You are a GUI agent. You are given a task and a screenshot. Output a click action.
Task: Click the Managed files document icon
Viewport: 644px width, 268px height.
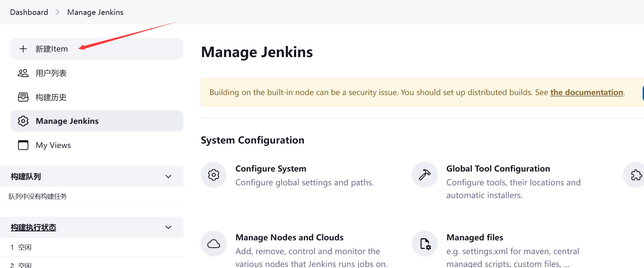coord(425,244)
